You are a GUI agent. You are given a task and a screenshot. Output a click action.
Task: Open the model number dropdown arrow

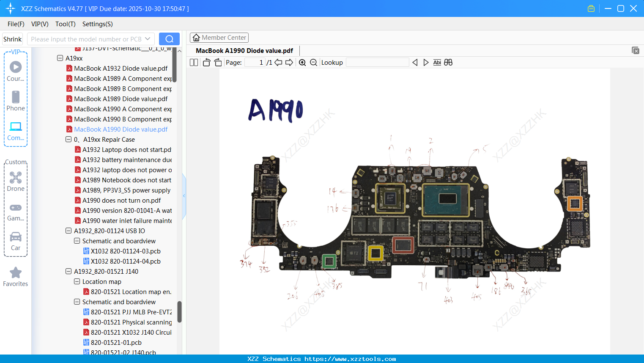[x=148, y=39]
